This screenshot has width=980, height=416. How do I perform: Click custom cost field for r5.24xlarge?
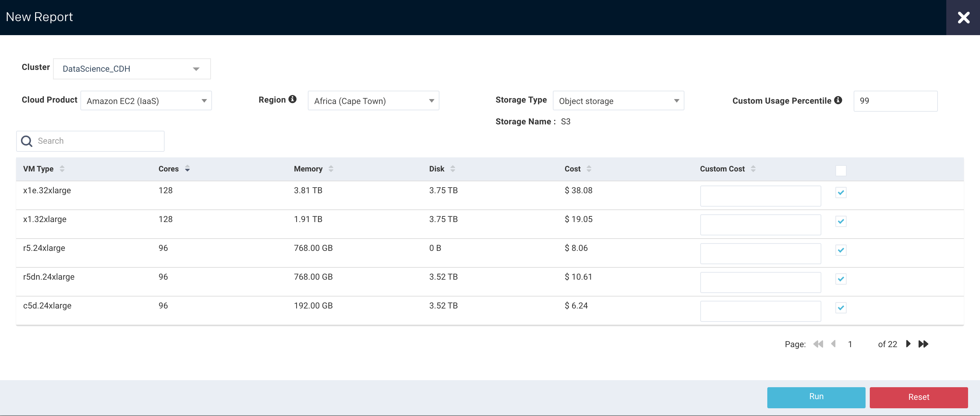[x=761, y=254]
